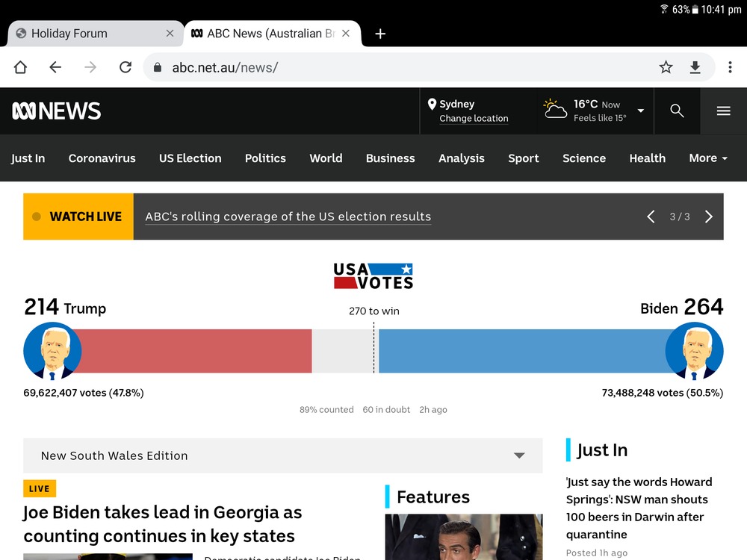
Task: Tap the download icon in the address bar
Action: pos(695,67)
